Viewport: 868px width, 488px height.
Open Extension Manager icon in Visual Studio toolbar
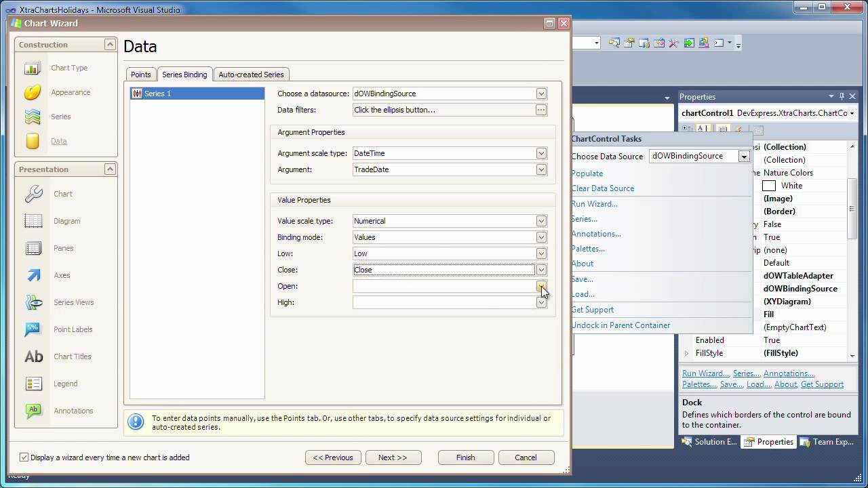[704, 43]
